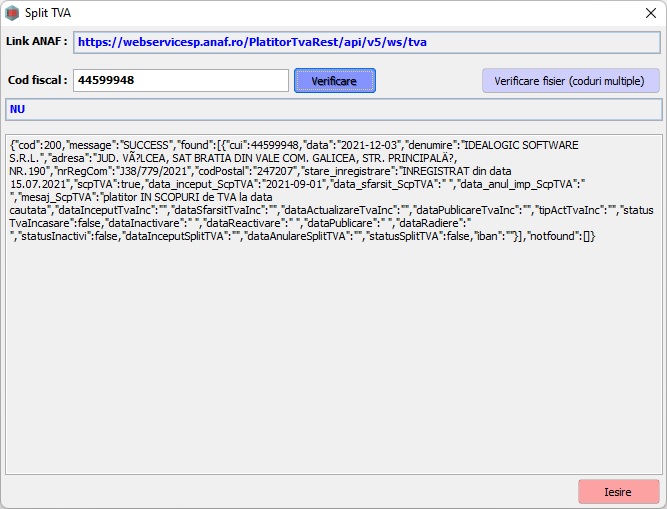
Task: Click the 'Cod fiscal :' label
Action: pyautogui.click(x=37, y=80)
